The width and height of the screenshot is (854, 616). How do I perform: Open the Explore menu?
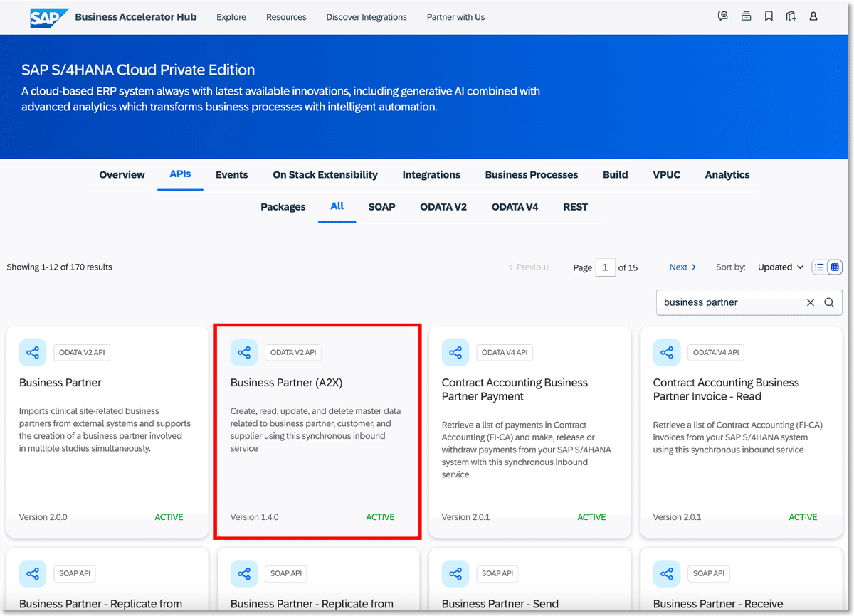coord(231,17)
